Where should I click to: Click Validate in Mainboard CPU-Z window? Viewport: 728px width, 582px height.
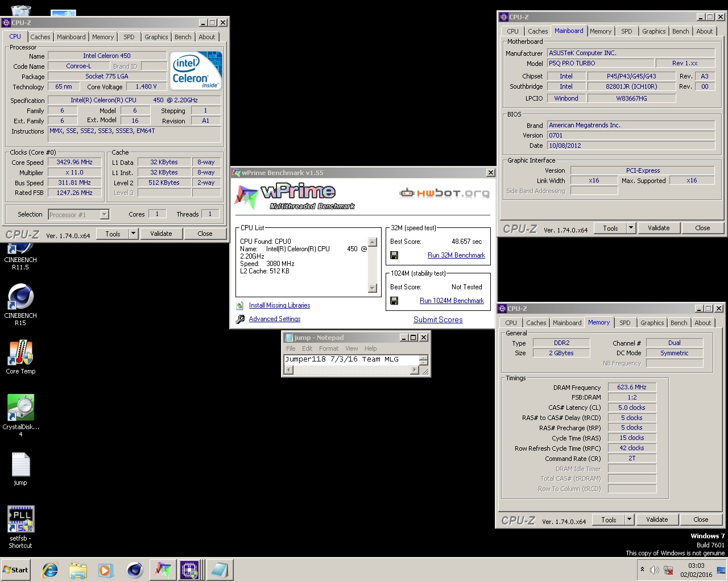click(x=659, y=228)
